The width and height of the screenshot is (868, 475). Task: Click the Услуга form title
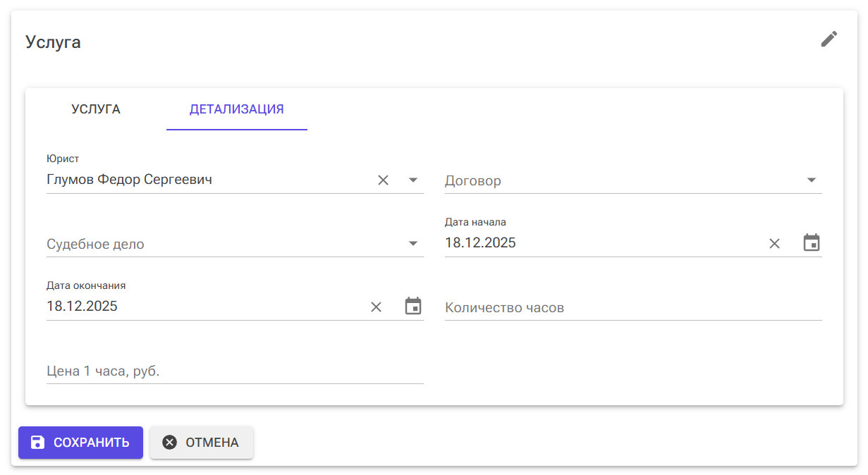[x=53, y=42]
